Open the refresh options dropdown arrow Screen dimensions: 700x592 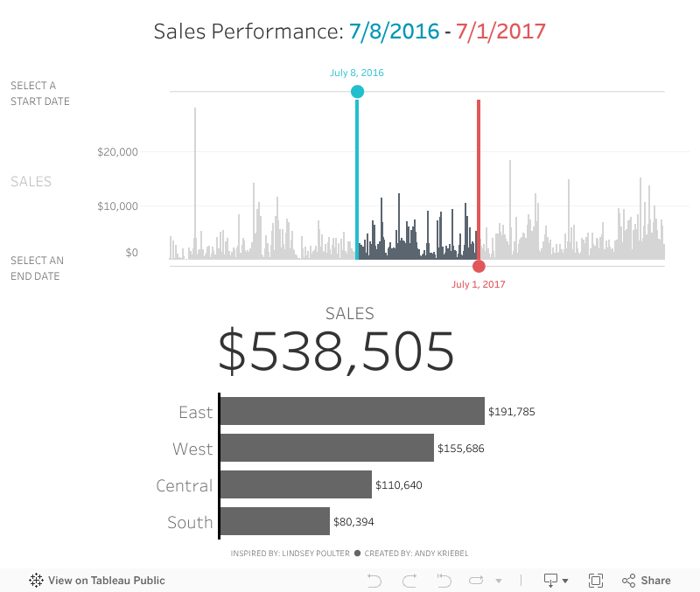coord(499,581)
